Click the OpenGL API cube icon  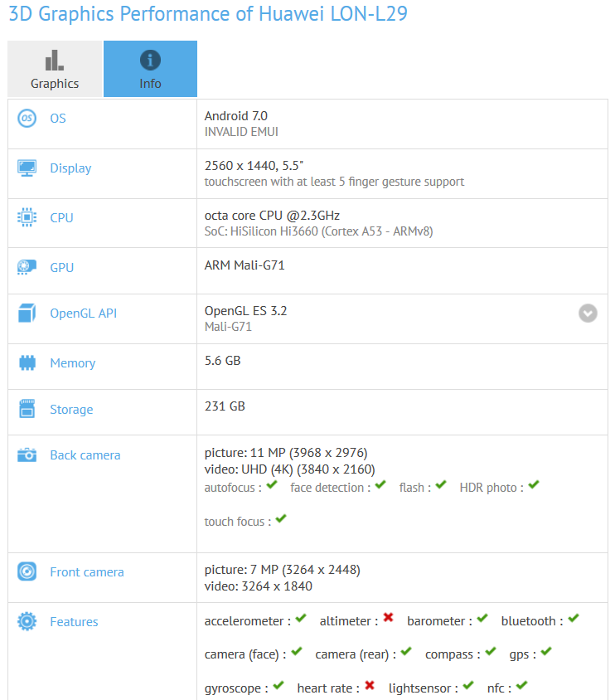click(27, 313)
